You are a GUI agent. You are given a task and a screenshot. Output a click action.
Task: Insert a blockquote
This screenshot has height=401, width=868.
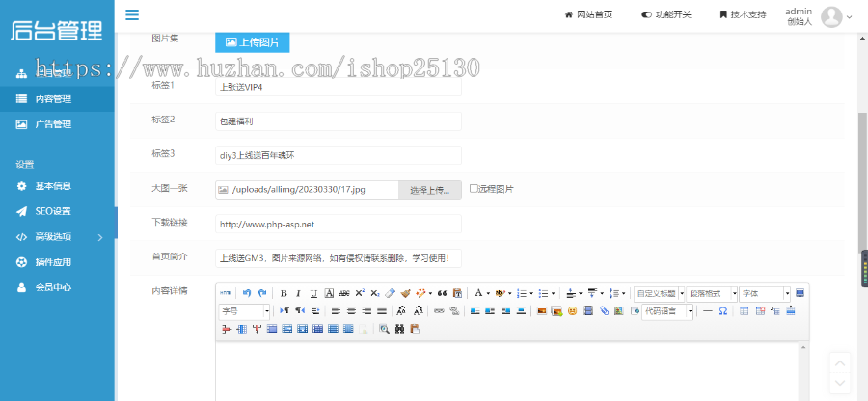[x=442, y=293]
